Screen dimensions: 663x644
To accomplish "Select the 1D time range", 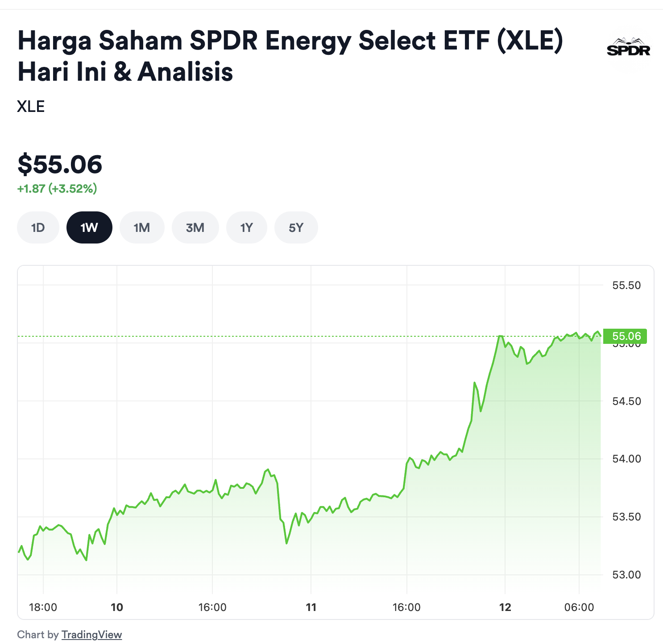I will coord(38,228).
